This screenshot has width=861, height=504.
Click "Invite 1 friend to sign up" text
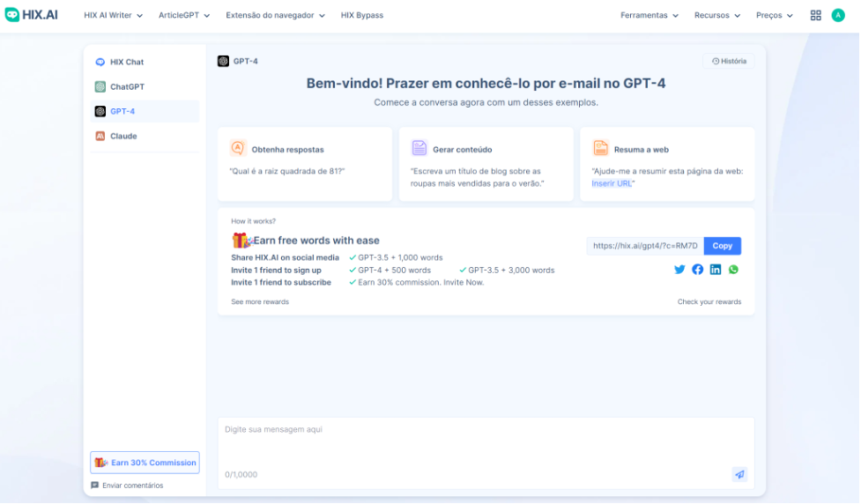point(276,271)
